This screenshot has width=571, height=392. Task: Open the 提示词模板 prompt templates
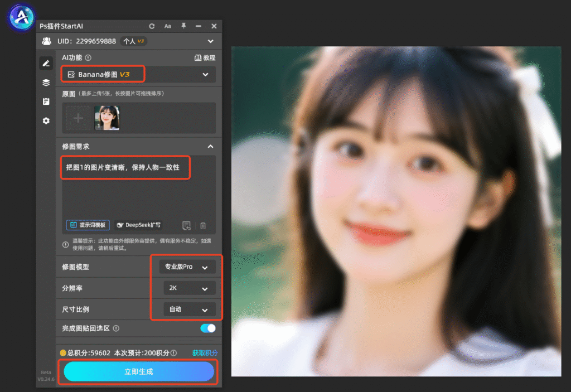pyautogui.click(x=88, y=225)
